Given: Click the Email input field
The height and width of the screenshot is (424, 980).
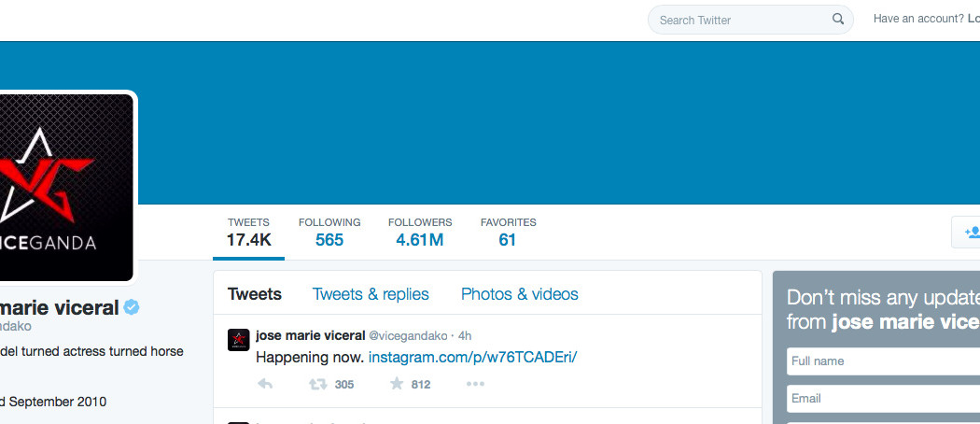Looking at the screenshot, I should click(x=882, y=399).
